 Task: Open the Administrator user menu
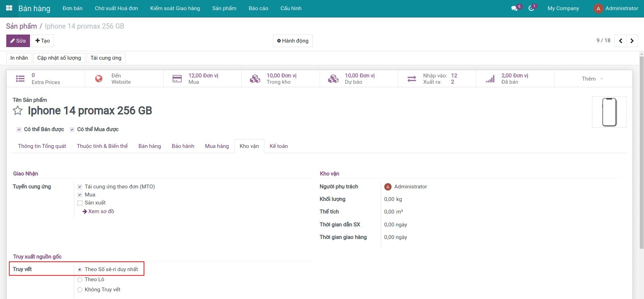616,8
